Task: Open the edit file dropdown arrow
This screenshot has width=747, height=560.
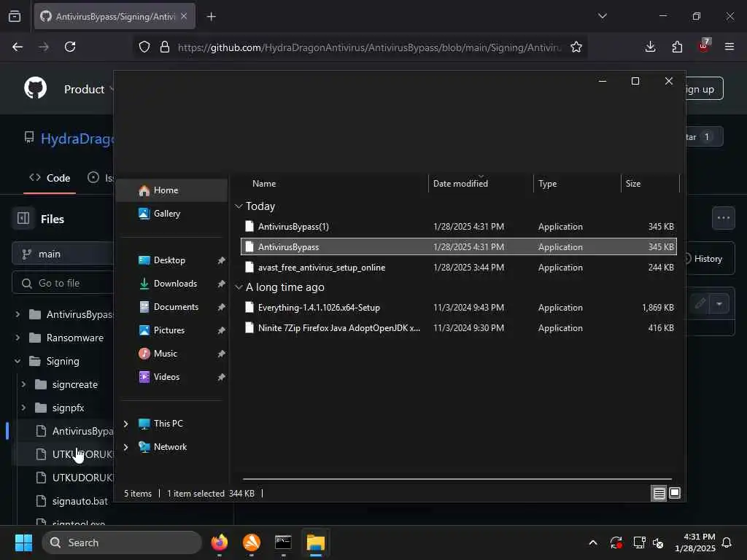Action: [719, 304]
